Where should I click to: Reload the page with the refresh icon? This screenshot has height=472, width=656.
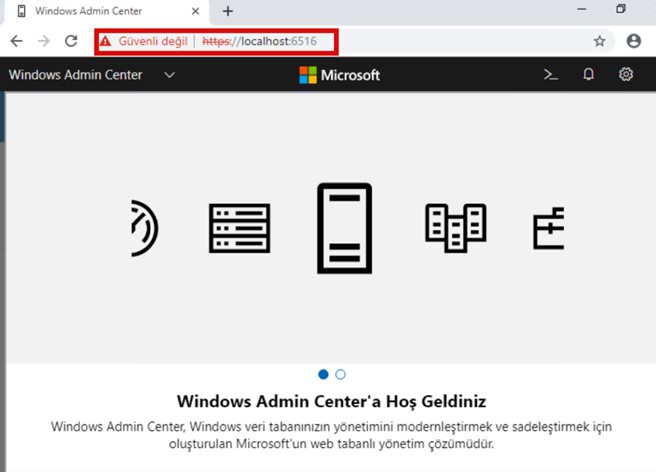[x=71, y=41]
